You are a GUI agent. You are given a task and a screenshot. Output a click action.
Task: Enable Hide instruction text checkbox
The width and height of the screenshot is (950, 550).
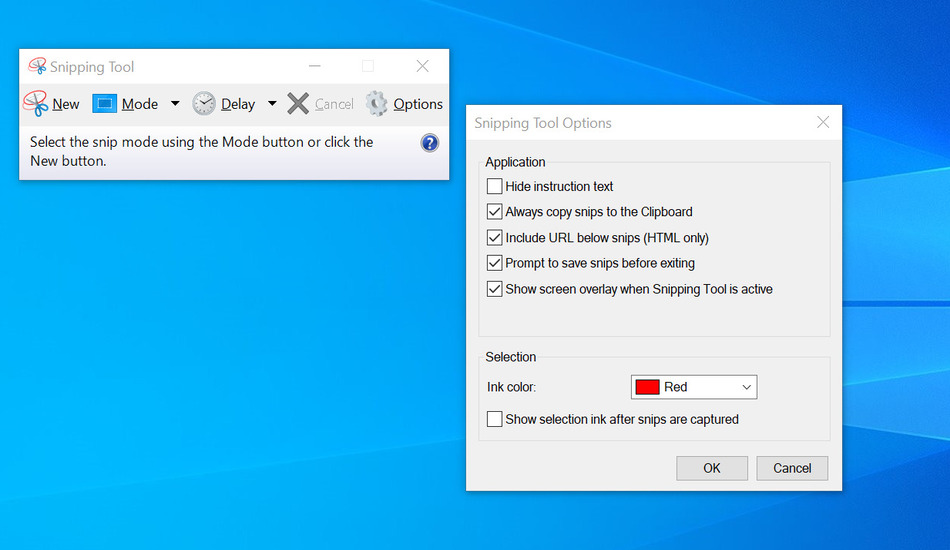(494, 186)
